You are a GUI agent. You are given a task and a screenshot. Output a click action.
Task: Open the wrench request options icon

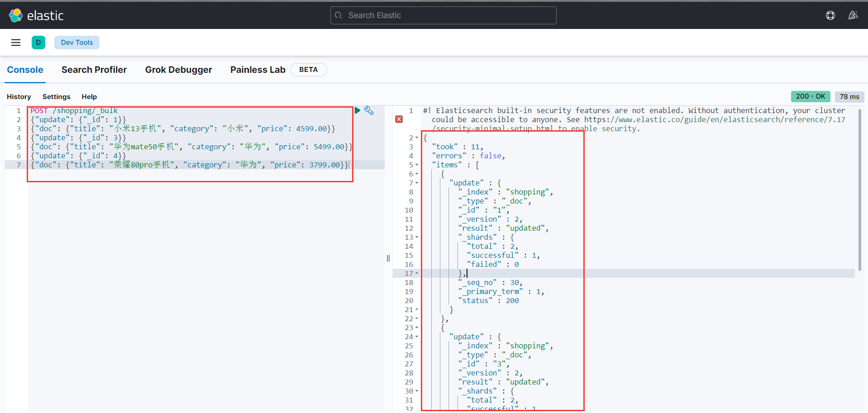pos(369,110)
